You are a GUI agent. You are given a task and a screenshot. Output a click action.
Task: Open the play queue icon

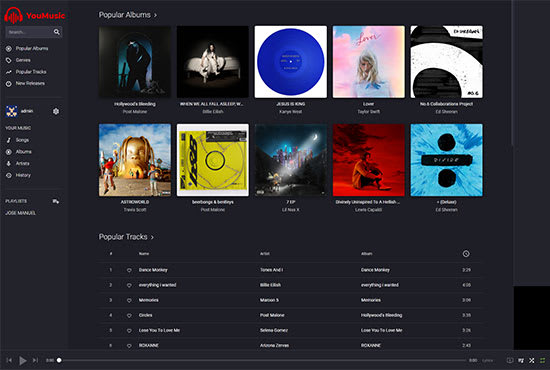pyautogui.click(x=521, y=361)
